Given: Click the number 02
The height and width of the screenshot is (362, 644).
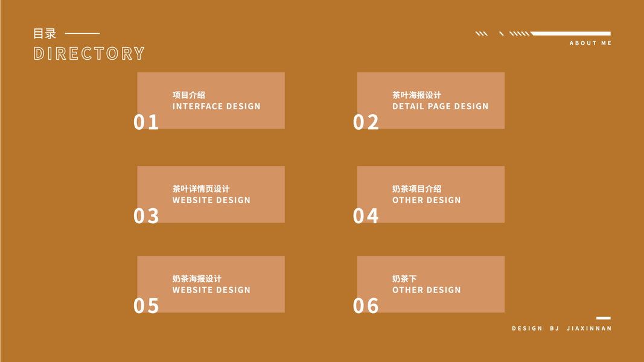Looking at the screenshot, I should pyautogui.click(x=366, y=122).
